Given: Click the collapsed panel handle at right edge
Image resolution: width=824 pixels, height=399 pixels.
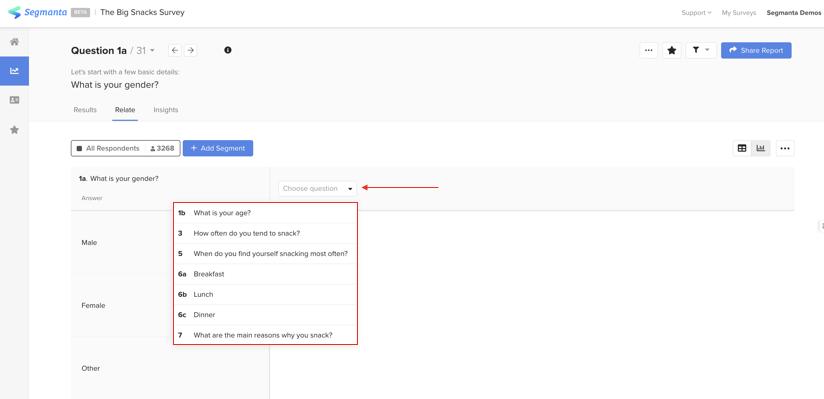Looking at the screenshot, I should (x=821, y=226).
